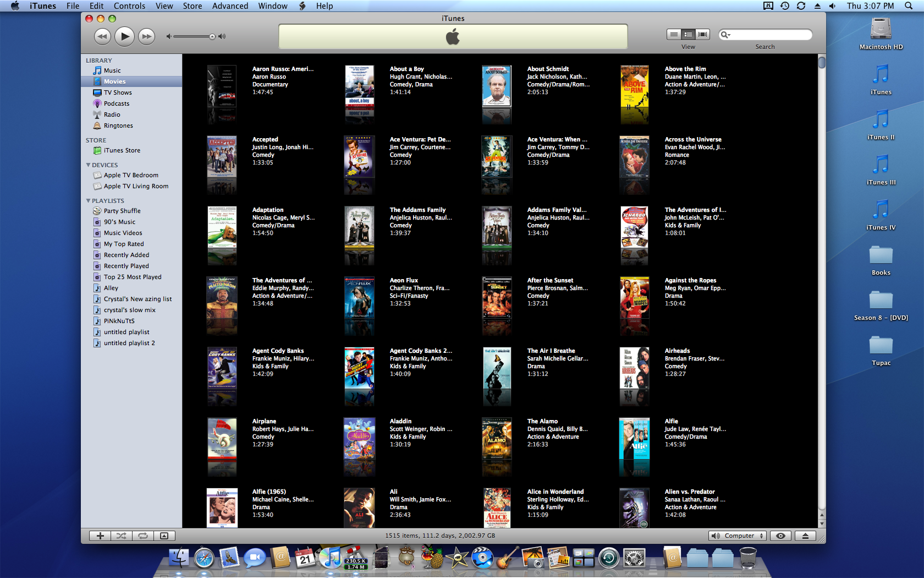Click the scrollbar down arrow

pyautogui.click(x=822, y=524)
